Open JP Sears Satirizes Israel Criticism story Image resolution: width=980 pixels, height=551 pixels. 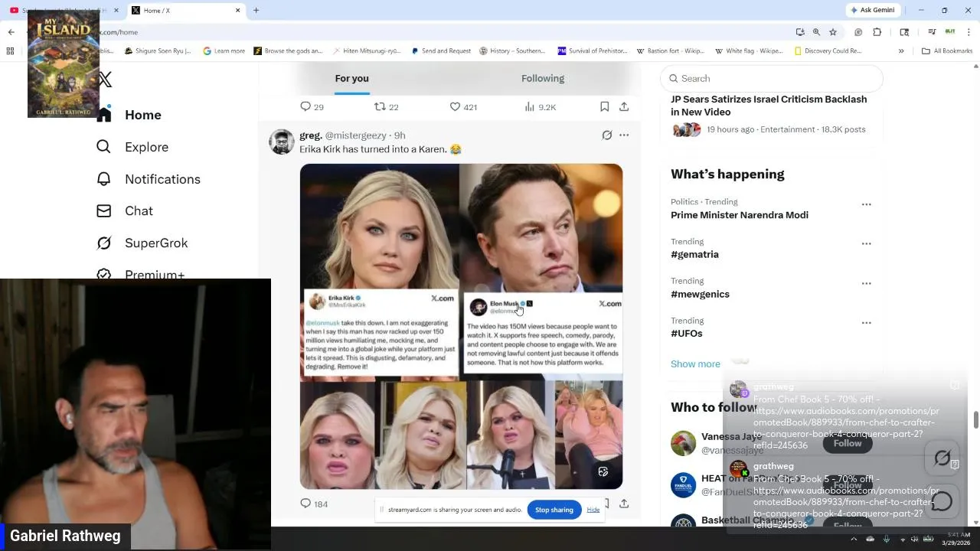click(769, 106)
